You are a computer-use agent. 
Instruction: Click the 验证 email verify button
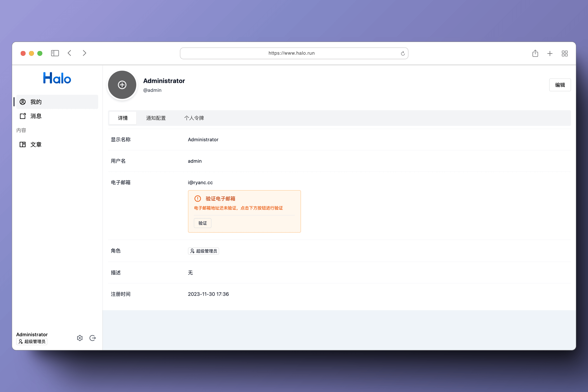pyautogui.click(x=202, y=223)
